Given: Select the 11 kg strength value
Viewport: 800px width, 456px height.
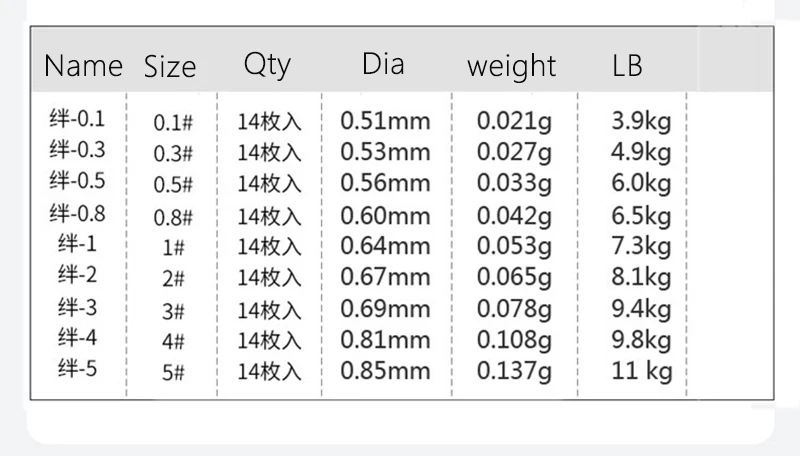Looking at the screenshot, I should 642,371.
